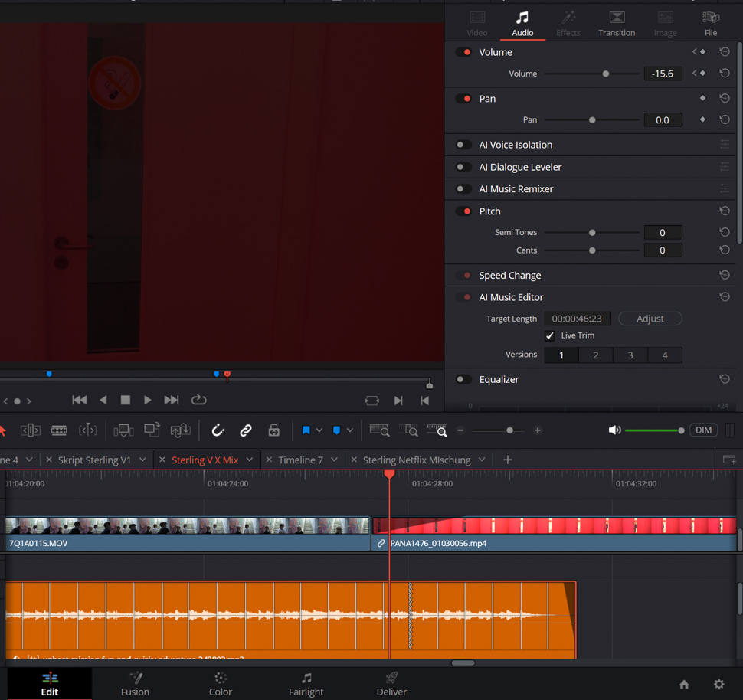Uncheck the Live Trim checkbox
This screenshot has height=700, width=743.
550,335
